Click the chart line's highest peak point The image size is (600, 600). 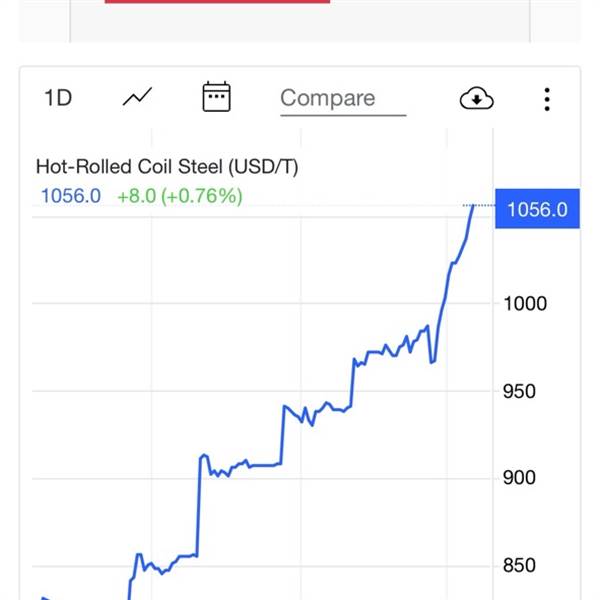coord(473,207)
